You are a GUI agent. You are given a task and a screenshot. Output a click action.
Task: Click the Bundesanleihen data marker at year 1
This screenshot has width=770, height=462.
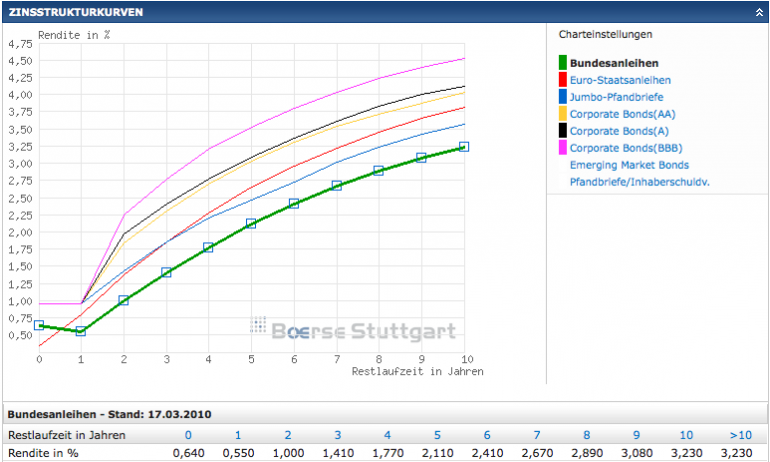click(81, 331)
